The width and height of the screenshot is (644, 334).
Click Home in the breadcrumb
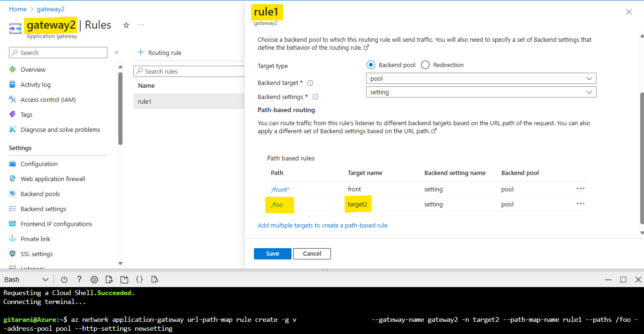point(18,9)
